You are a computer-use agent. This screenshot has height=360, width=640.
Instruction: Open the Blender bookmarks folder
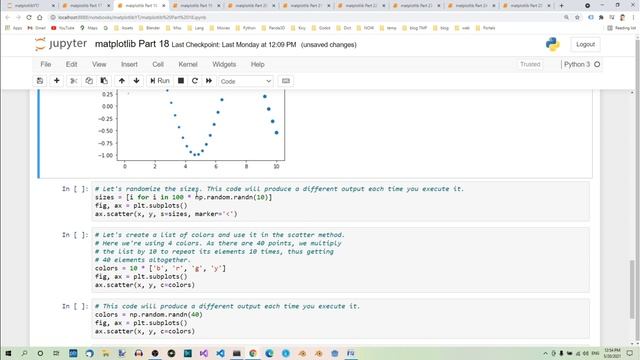coord(150,28)
